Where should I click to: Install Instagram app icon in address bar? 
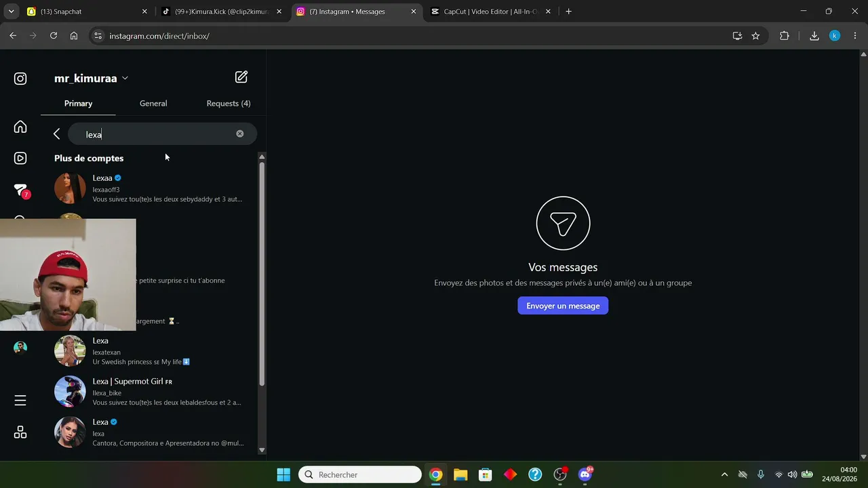point(737,36)
